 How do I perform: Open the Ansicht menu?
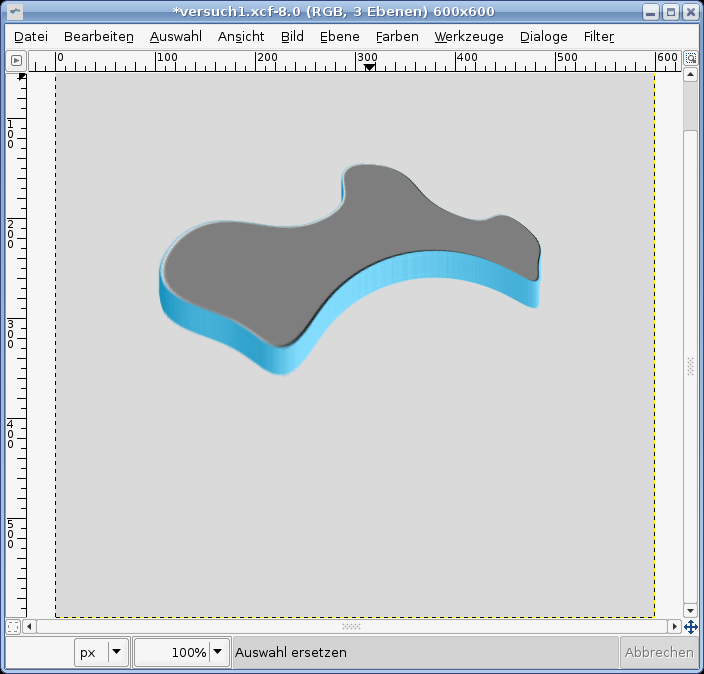click(241, 37)
